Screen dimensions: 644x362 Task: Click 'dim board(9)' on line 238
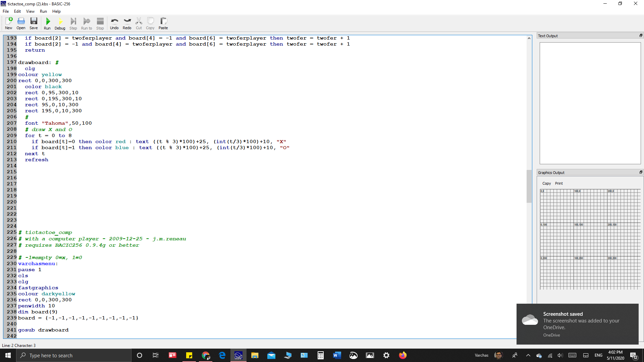[38, 312]
